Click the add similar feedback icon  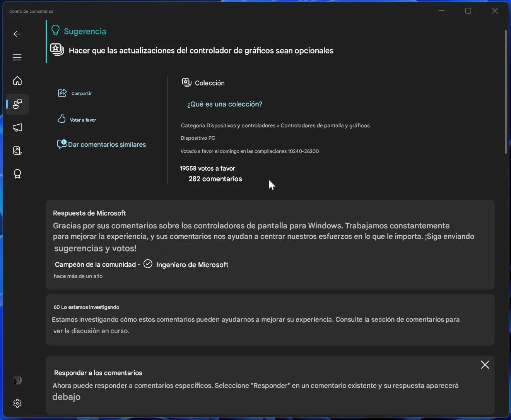pyautogui.click(x=62, y=144)
